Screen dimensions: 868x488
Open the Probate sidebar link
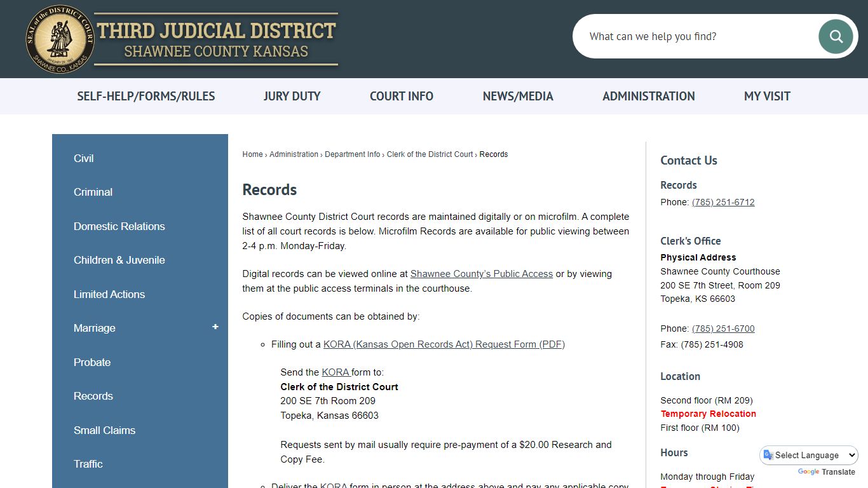tap(92, 362)
